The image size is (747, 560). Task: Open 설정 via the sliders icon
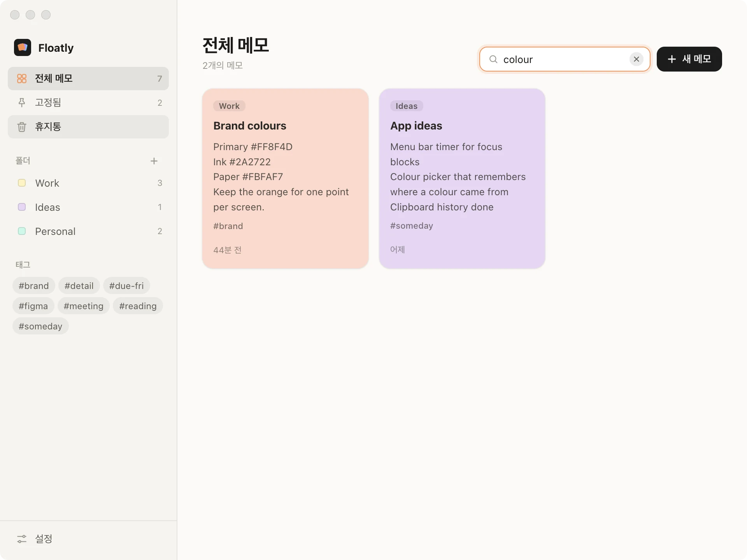point(22,539)
